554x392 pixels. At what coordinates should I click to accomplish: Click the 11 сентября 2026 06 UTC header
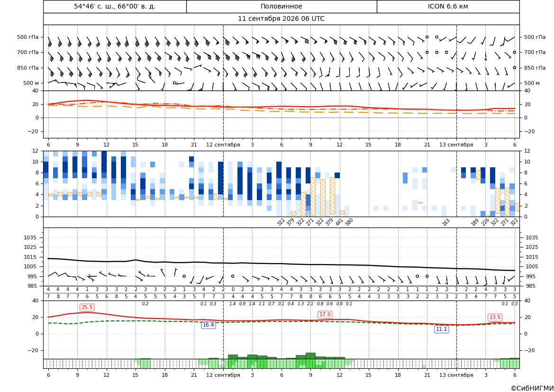[281, 19]
